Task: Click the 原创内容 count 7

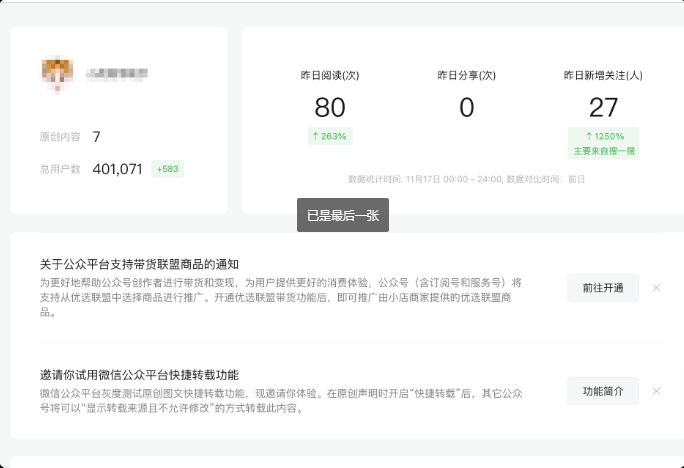Action: [x=96, y=137]
